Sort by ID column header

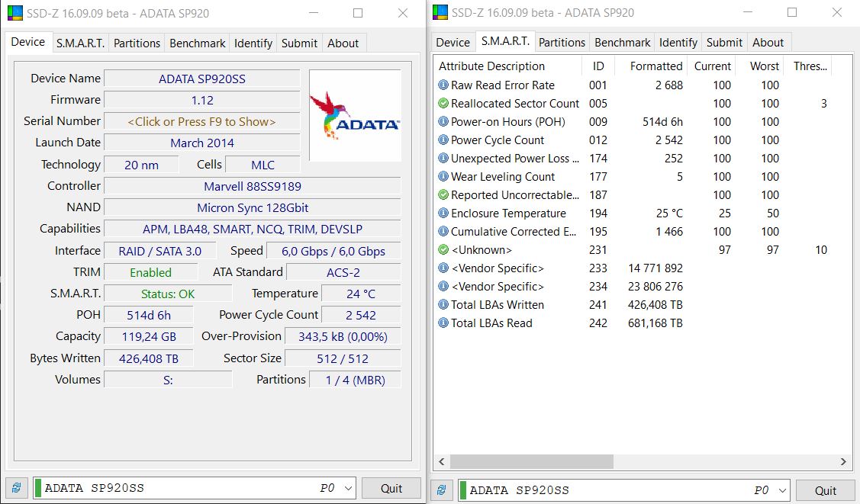(x=598, y=66)
